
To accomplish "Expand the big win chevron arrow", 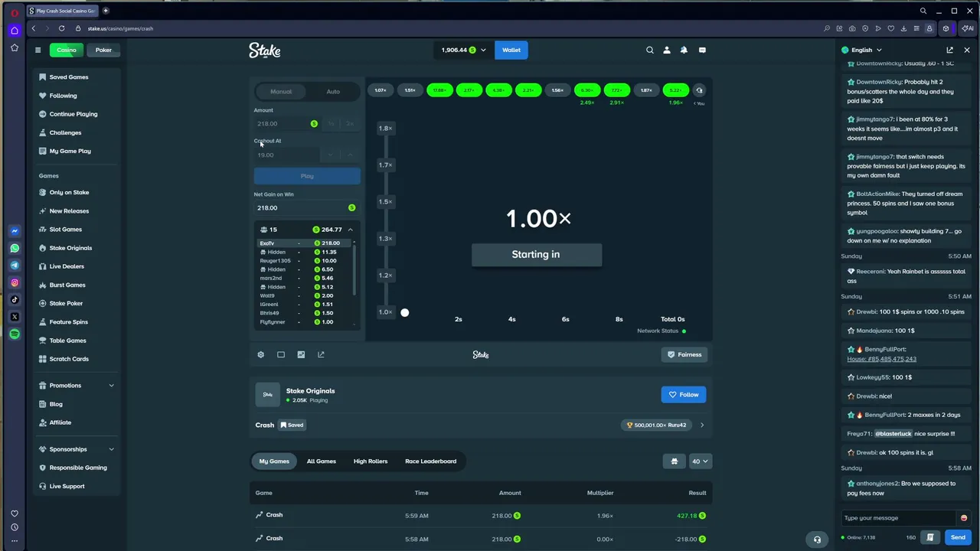I will (x=702, y=425).
